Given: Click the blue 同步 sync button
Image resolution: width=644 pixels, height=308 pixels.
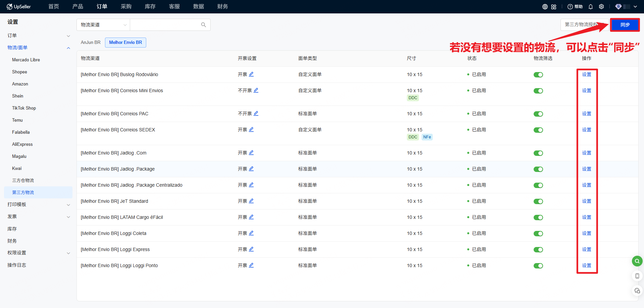Looking at the screenshot, I should (x=625, y=25).
